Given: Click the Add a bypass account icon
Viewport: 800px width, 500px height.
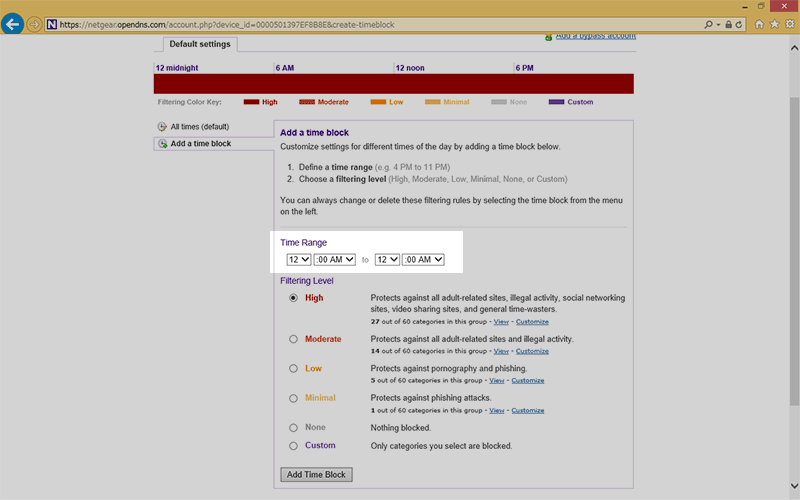Looking at the screenshot, I should coord(548,37).
